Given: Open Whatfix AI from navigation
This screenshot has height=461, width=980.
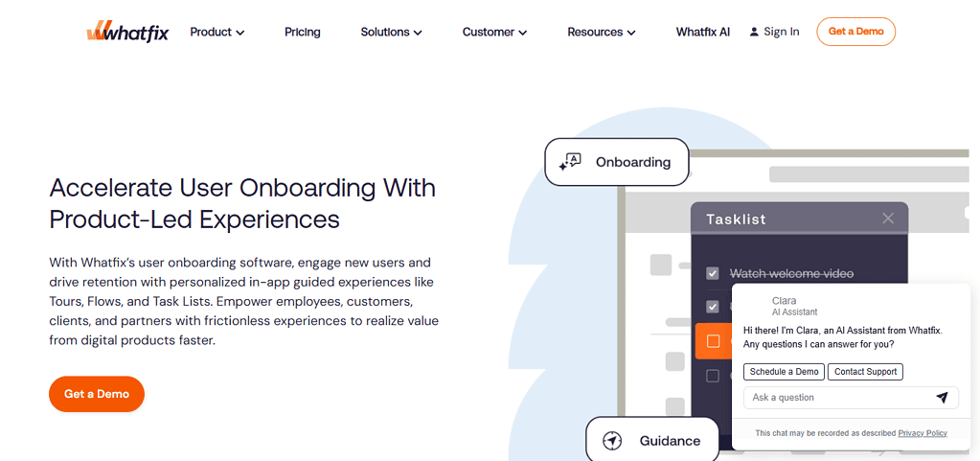Looking at the screenshot, I should click(703, 32).
